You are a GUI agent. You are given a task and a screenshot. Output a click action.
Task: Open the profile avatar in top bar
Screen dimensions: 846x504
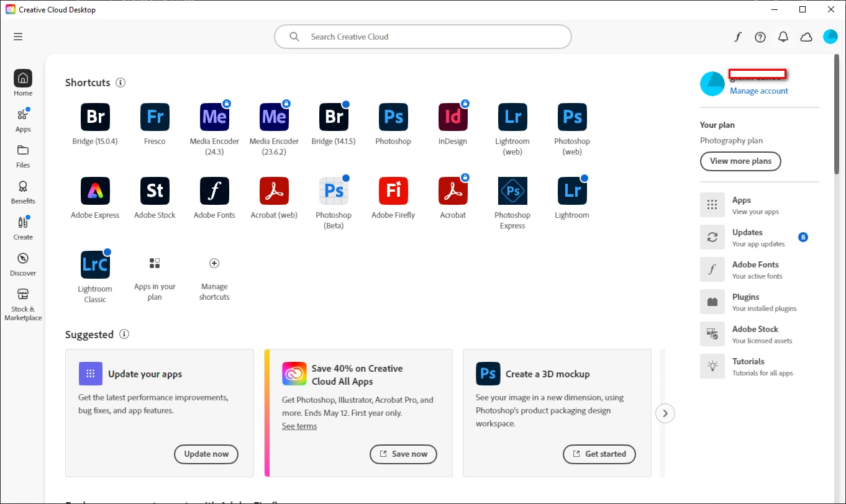(830, 37)
